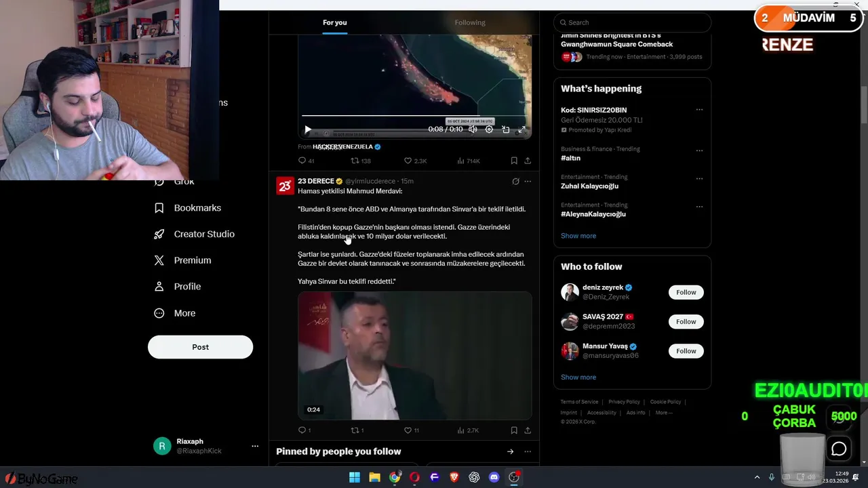
Task: Show more under Who to follow
Action: pos(578,378)
